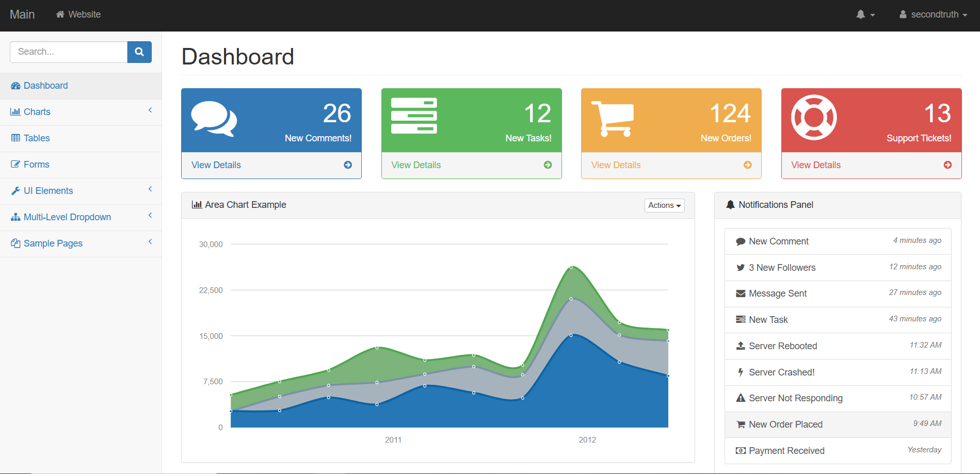Click the upload icon by Server Rebooted
The image size is (980, 474).
coord(741,346)
